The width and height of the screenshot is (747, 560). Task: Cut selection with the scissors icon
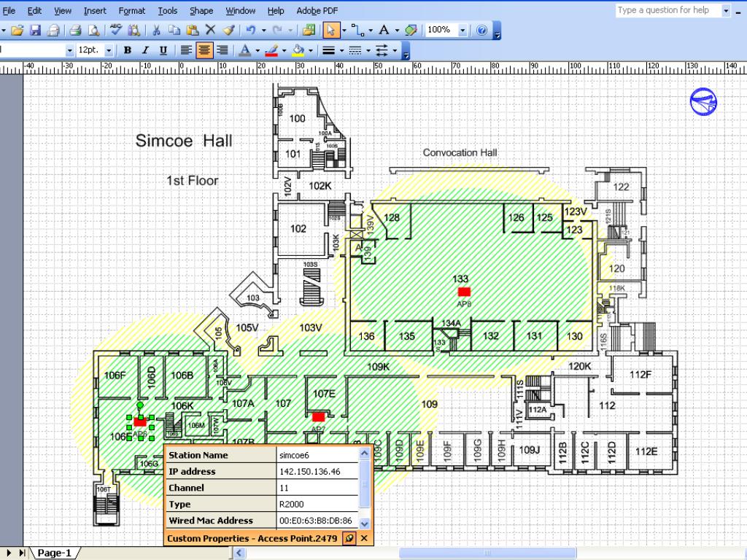click(x=156, y=31)
